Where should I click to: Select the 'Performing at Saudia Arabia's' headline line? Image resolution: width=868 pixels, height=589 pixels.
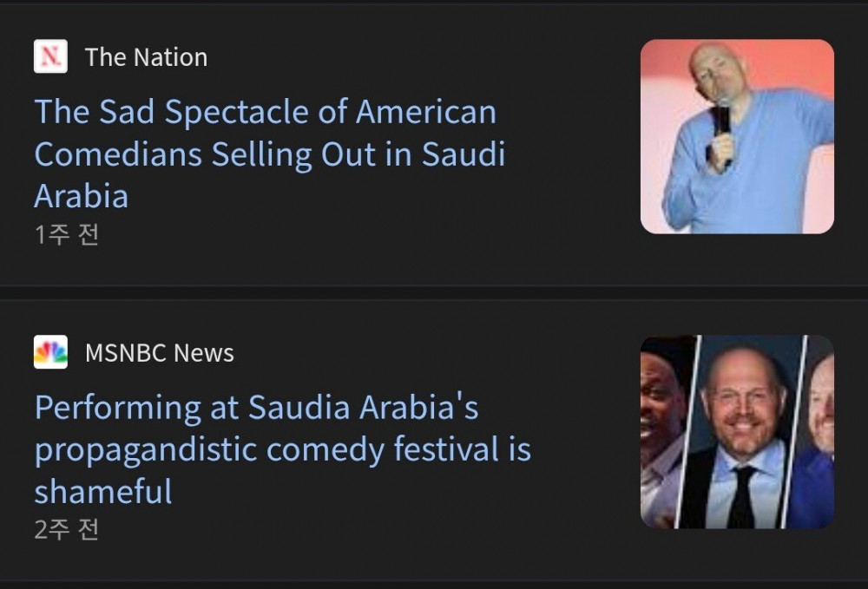click(x=256, y=408)
